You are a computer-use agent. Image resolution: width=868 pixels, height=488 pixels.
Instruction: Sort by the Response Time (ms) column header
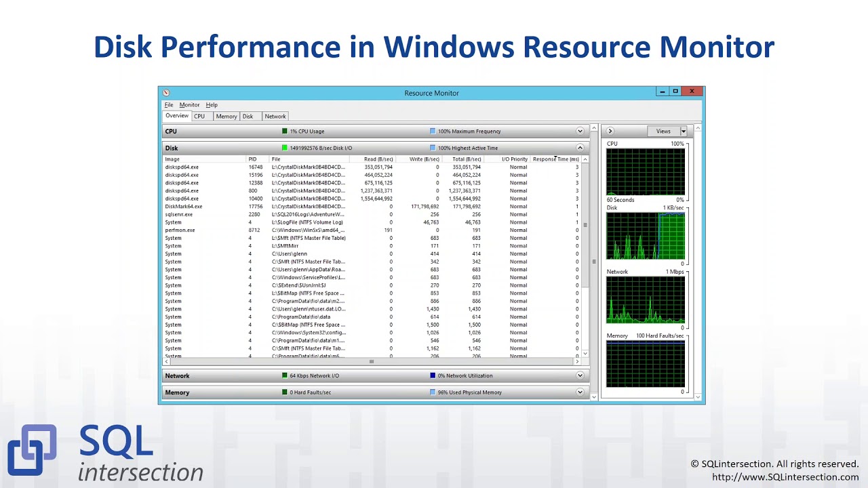(x=555, y=159)
